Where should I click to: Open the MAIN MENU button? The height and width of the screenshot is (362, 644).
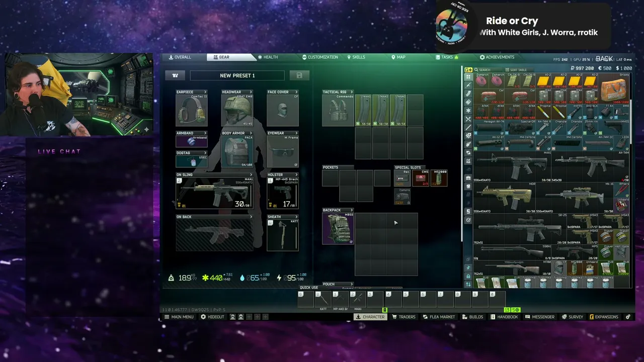(x=179, y=317)
